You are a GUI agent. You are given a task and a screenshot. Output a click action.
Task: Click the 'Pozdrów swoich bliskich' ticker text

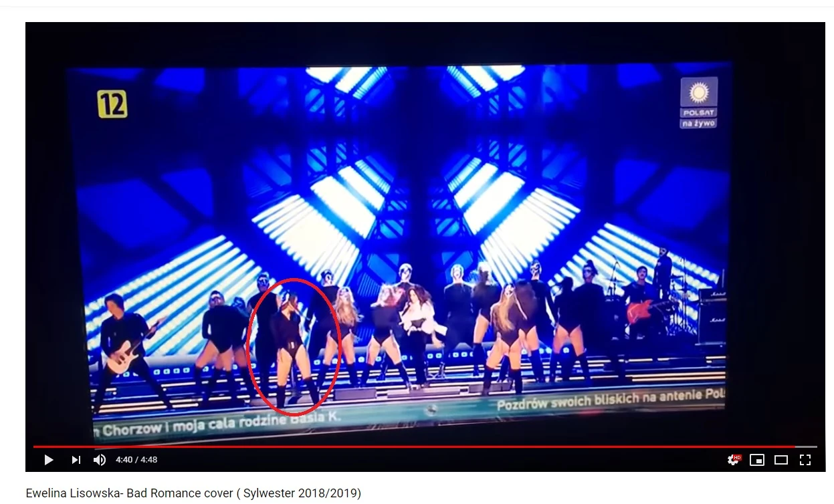610,400
